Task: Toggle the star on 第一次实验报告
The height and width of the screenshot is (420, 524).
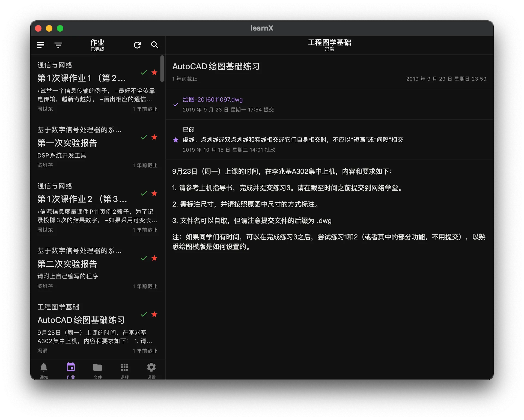Action: [154, 137]
